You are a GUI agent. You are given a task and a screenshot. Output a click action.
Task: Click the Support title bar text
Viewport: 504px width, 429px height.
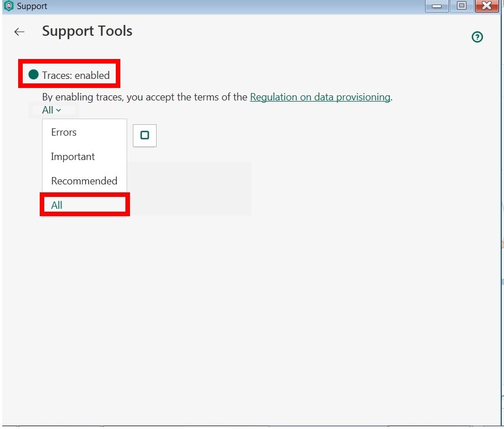point(32,6)
